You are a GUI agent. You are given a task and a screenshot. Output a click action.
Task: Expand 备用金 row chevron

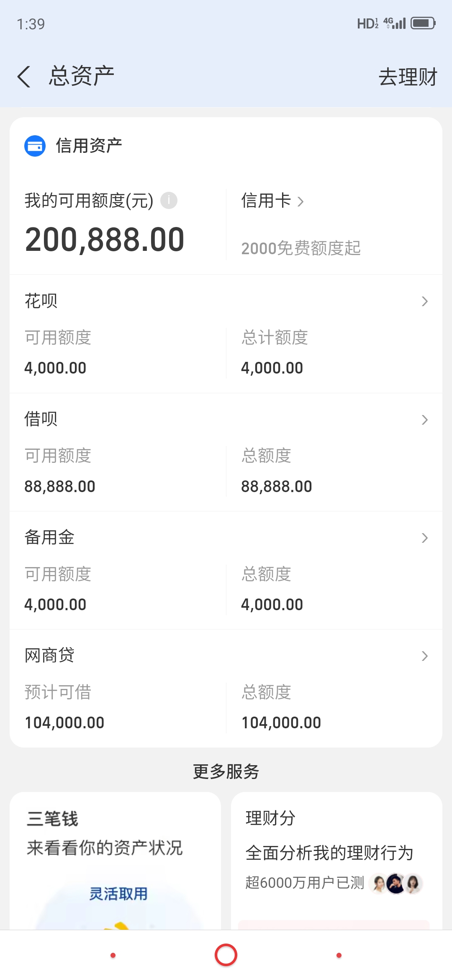[425, 538]
